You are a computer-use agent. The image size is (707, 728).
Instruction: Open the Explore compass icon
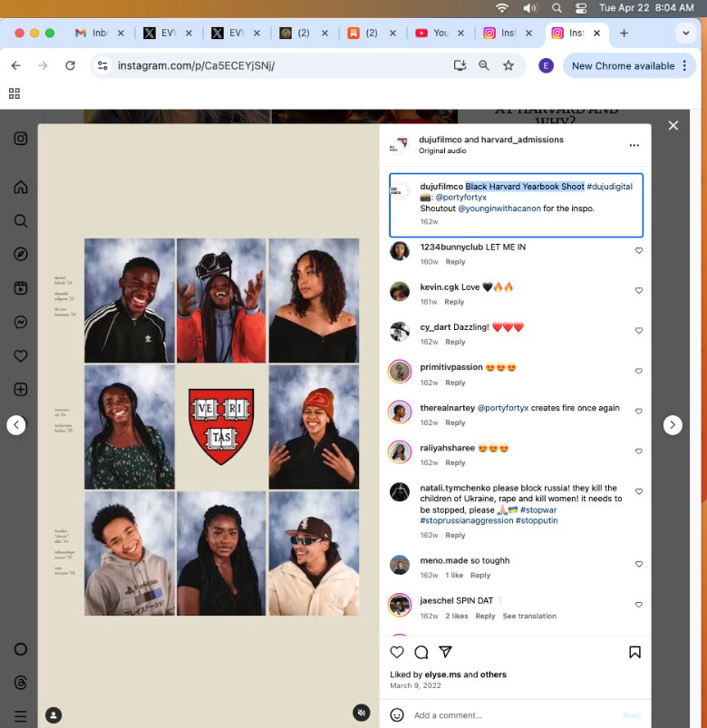(x=21, y=254)
